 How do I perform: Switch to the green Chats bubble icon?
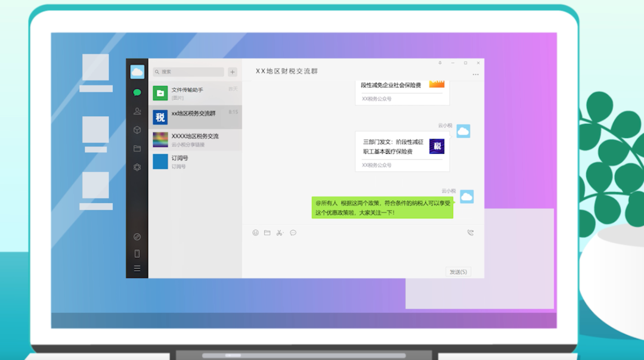(137, 92)
